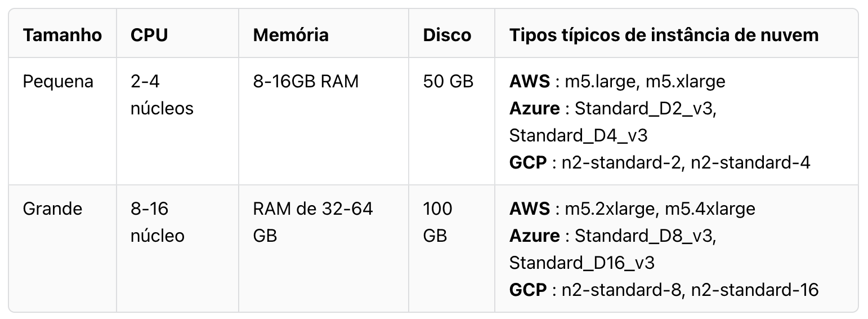
Task: Click the bold Azure label in Pequena row
Action: 534,108
